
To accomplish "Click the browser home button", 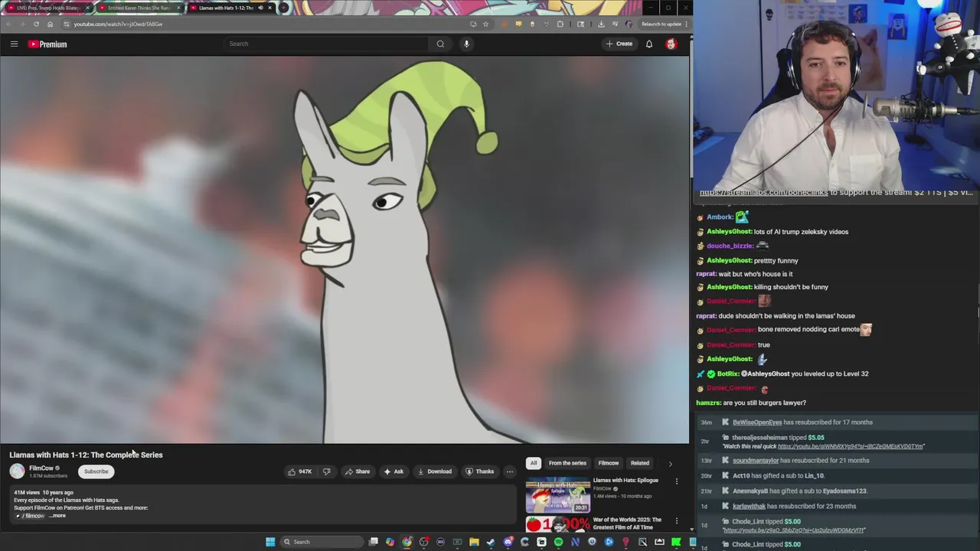I will pyautogui.click(x=51, y=24).
